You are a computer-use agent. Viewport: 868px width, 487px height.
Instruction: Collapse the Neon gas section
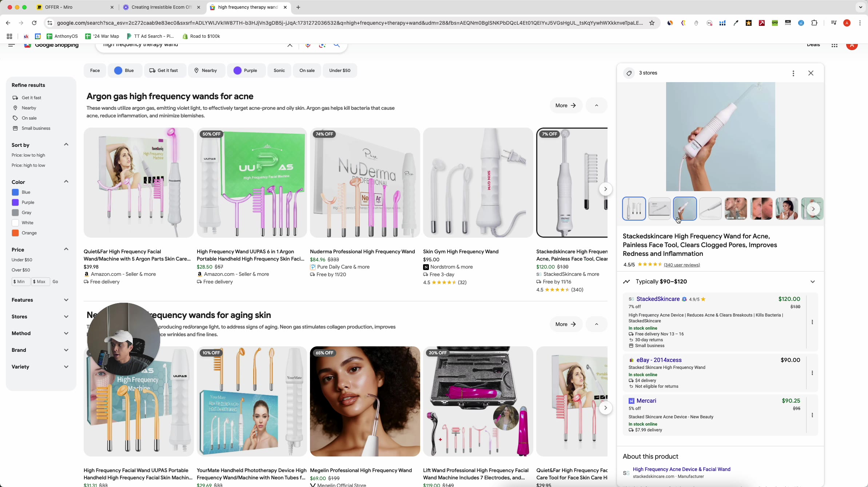tap(597, 325)
